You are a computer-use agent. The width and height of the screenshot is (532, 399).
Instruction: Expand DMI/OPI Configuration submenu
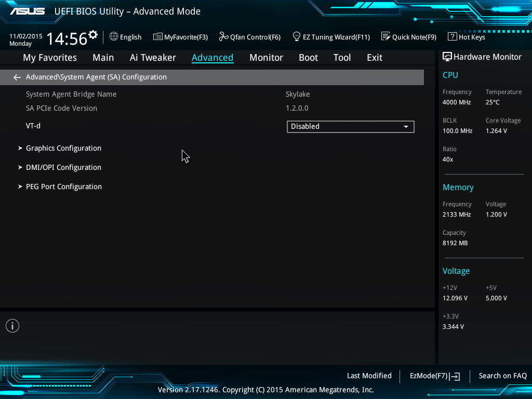63,167
